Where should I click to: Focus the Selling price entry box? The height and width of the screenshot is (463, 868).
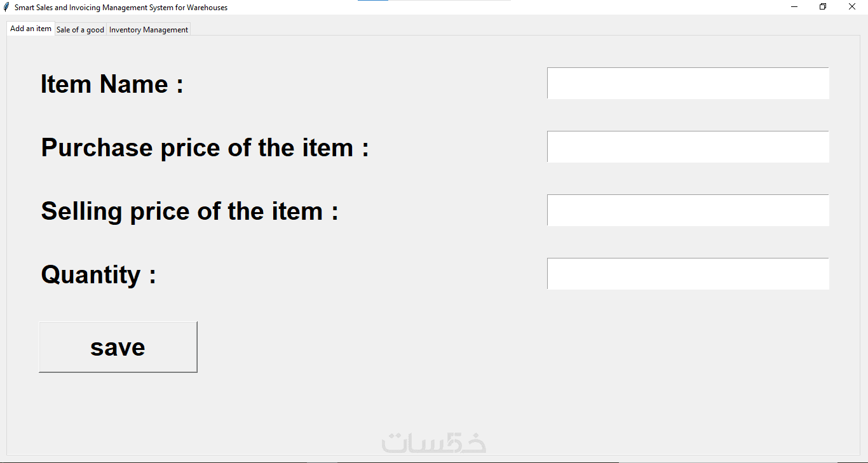[x=688, y=210]
